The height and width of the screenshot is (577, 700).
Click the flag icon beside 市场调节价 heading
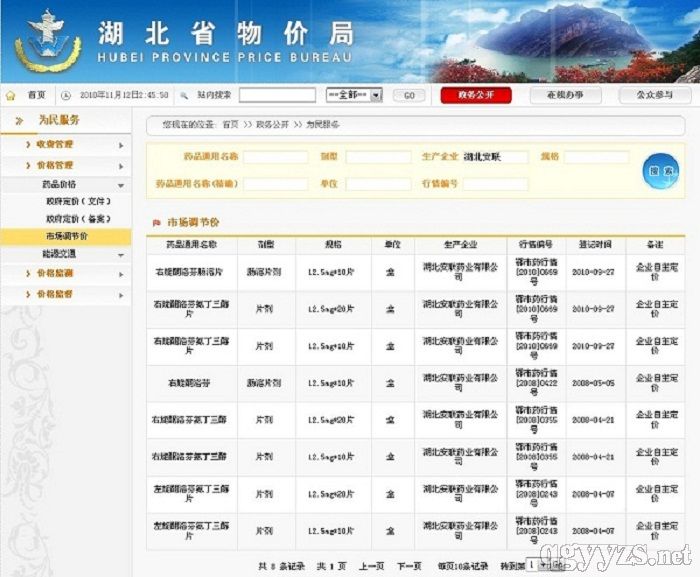pos(156,222)
